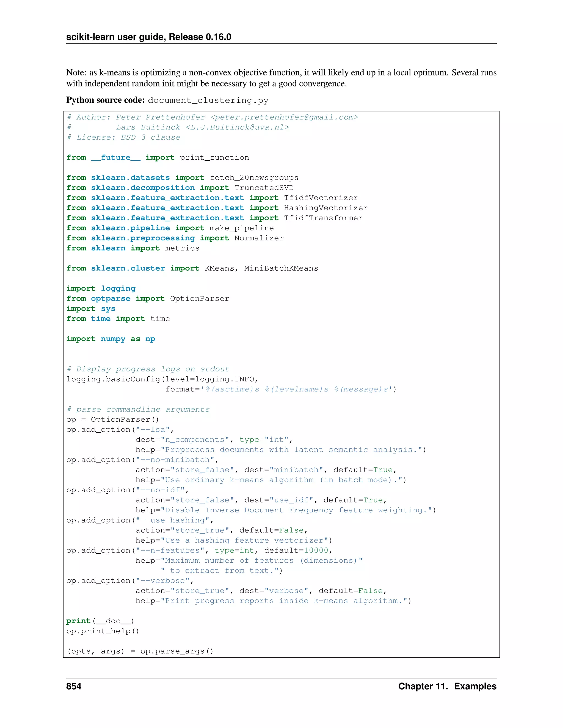Click the email 'peter.prettenhofer@gmail.com' in the author comment
563x728 pixels.
(x=284, y=117)
